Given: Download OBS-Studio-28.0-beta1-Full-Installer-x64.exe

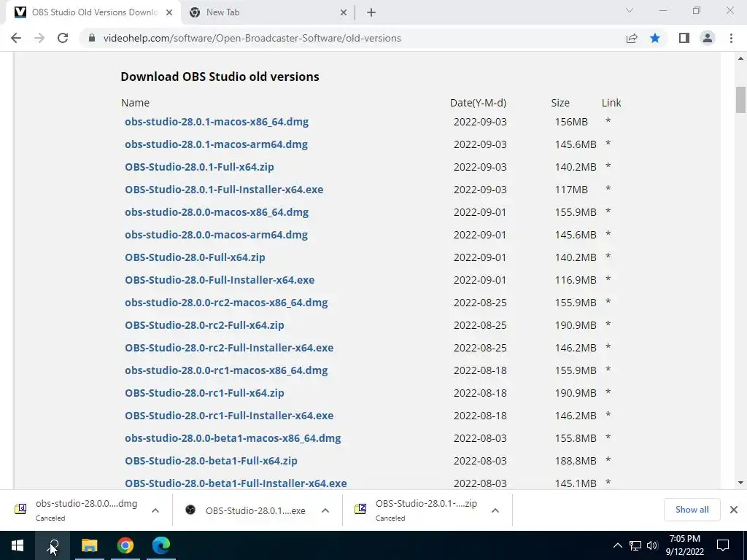Looking at the screenshot, I should tap(236, 483).
